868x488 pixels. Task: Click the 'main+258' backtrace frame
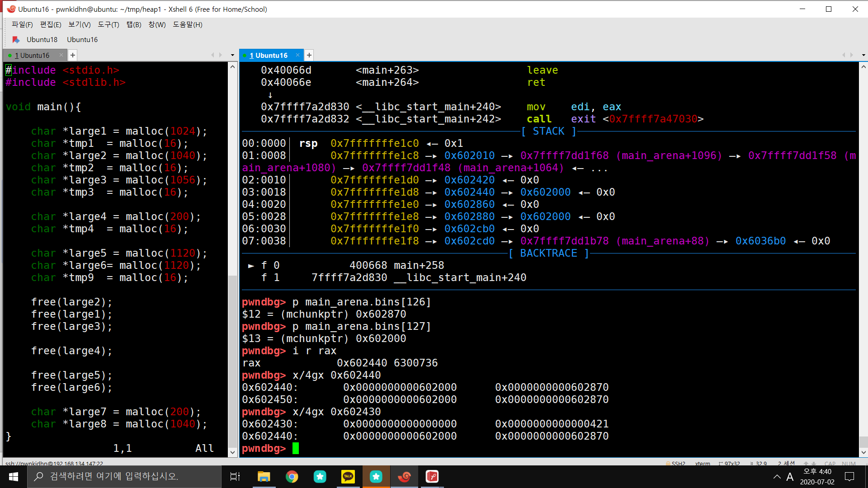419,265
